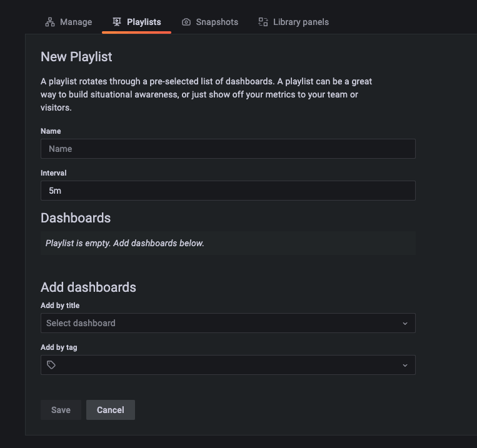Open the Snapshots tab
Screen dimensions: 477x448
[x=216, y=22]
